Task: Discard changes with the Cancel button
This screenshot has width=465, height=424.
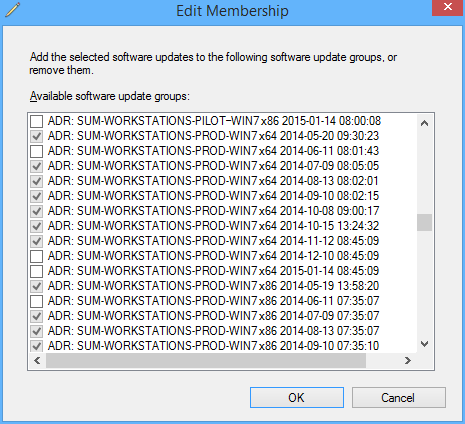Action: pyautogui.click(x=399, y=397)
